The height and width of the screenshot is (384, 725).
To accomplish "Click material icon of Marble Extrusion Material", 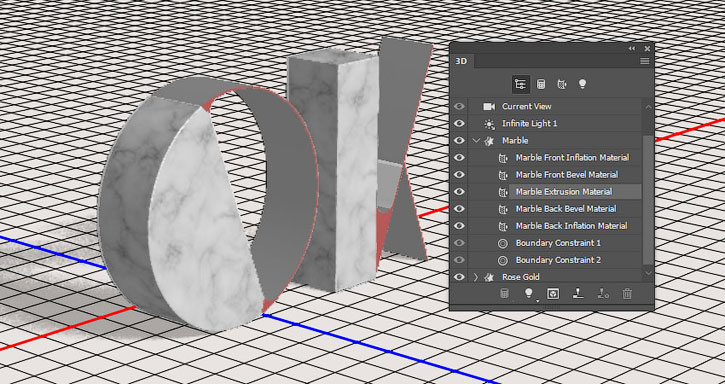I will [503, 192].
